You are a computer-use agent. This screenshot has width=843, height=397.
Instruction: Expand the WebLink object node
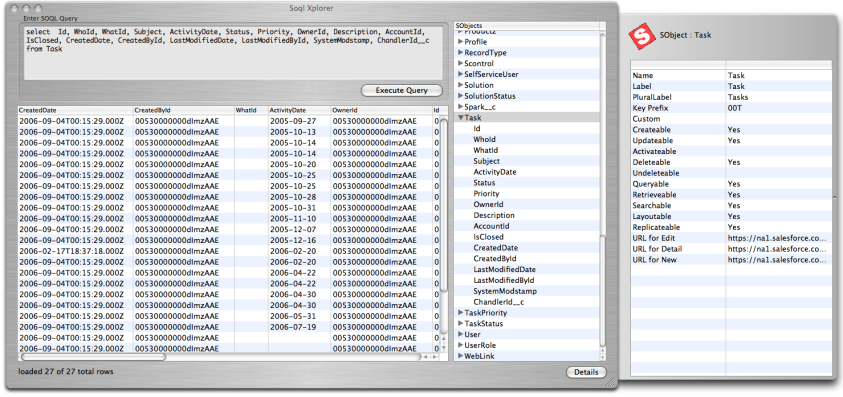(x=460, y=356)
